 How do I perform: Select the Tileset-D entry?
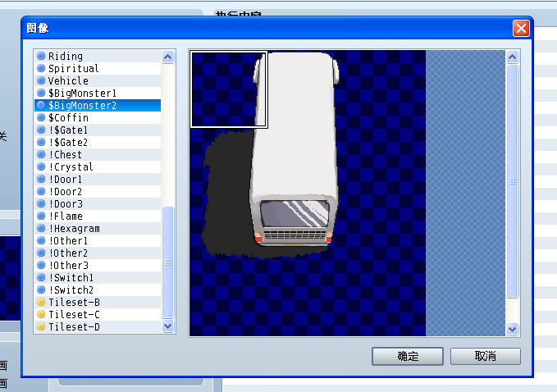(x=98, y=326)
